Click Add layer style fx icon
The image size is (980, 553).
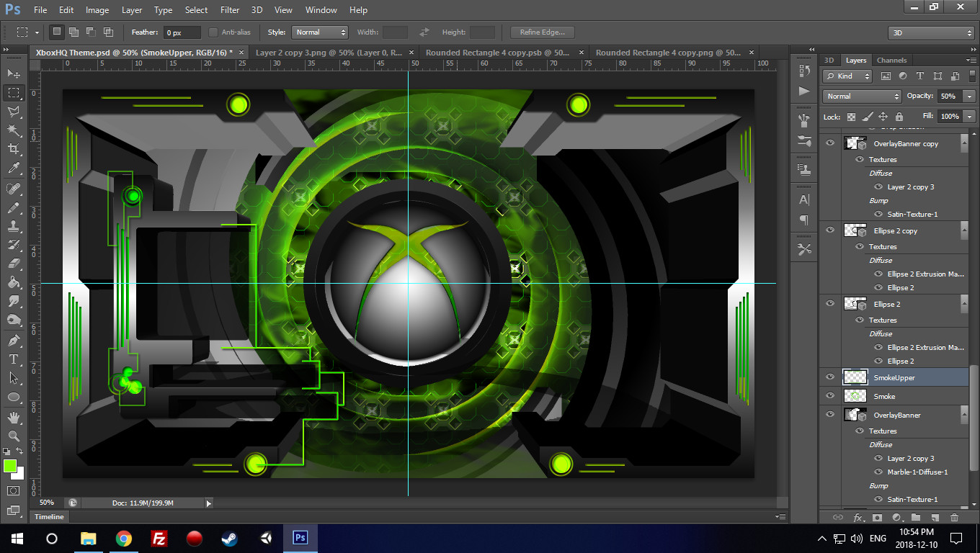click(857, 517)
